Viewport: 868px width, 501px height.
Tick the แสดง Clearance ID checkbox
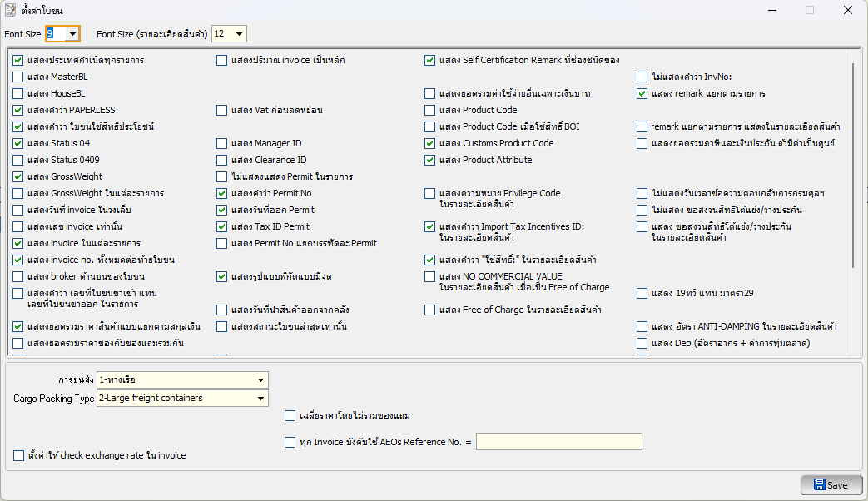(222, 160)
